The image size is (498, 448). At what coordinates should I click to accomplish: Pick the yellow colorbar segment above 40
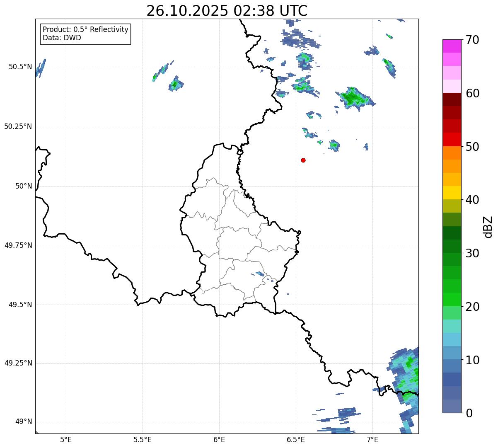tap(452, 193)
